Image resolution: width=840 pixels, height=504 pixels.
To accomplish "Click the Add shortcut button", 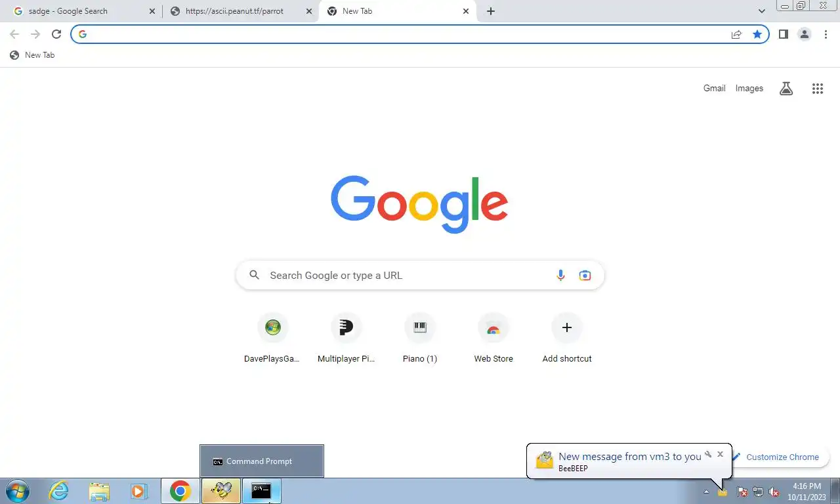I will pyautogui.click(x=567, y=339).
